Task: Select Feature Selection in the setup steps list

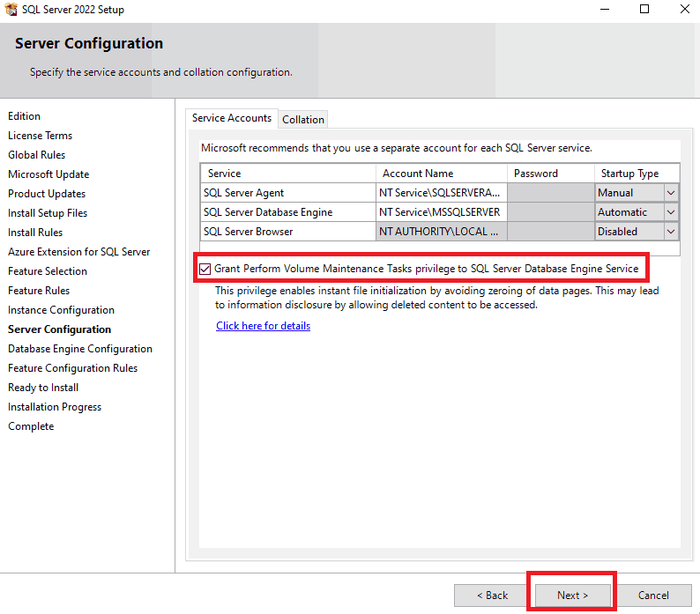Action: pos(48,271)
